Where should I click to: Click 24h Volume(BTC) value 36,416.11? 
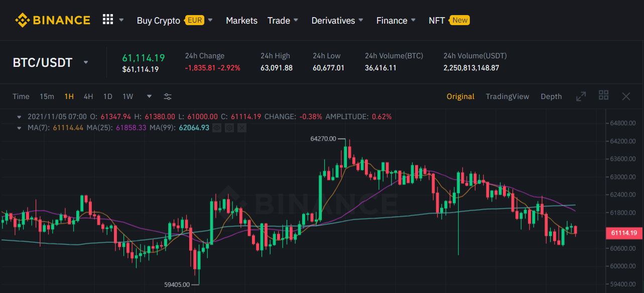tap(380, 68)
